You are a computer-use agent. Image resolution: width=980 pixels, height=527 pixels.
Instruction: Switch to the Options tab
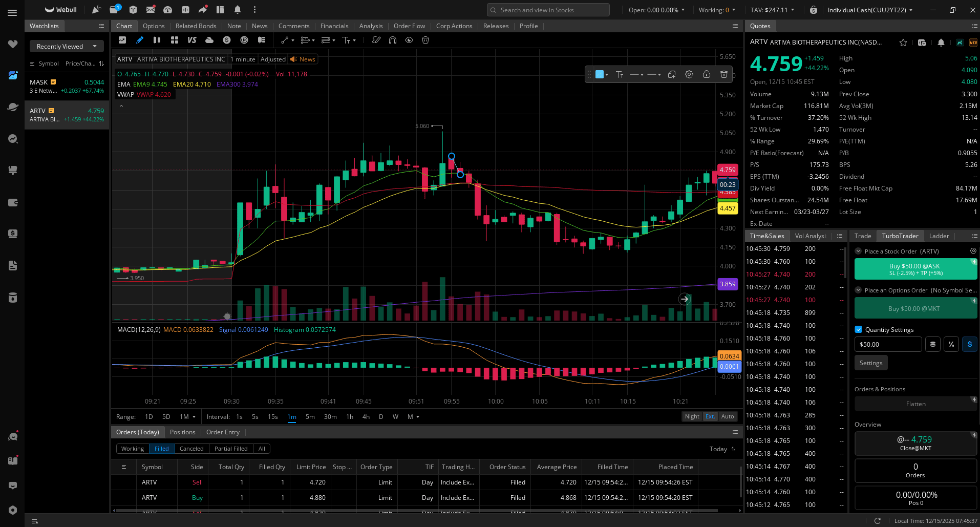click(154, 26)
